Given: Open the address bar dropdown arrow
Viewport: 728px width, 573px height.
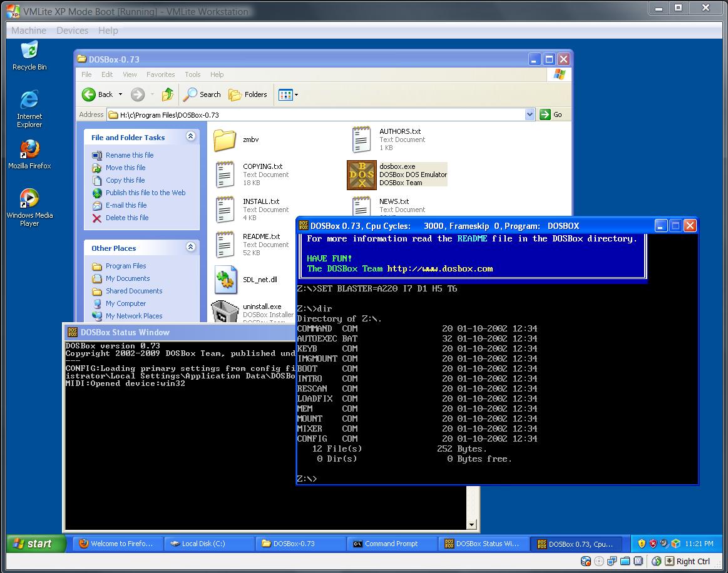Looking at the screenshot, I should [x=530, y=114].
